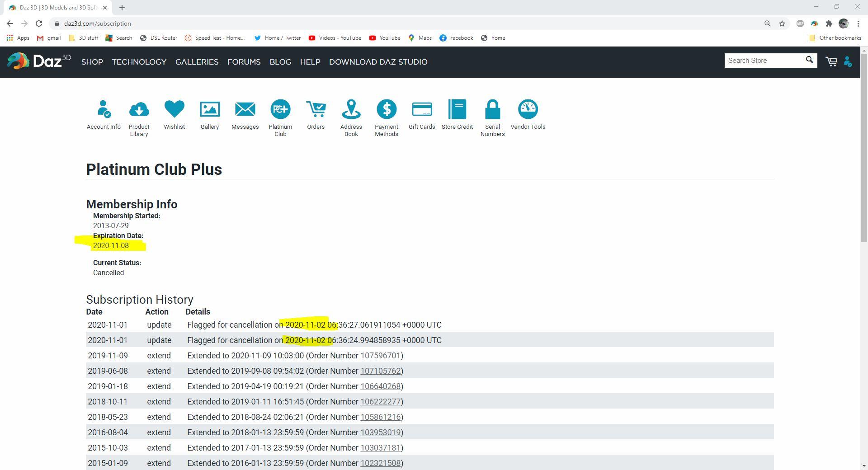Image resolution: width=868 pixels, height=470 pixels.
Task: Open the Facebook bookmark
Action: click(456, 38)
